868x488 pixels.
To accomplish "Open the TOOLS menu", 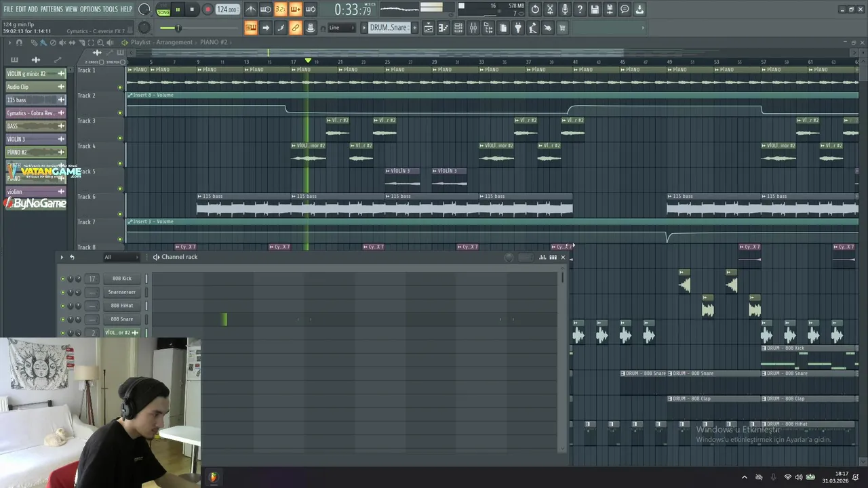I will (x=110, y=9).
